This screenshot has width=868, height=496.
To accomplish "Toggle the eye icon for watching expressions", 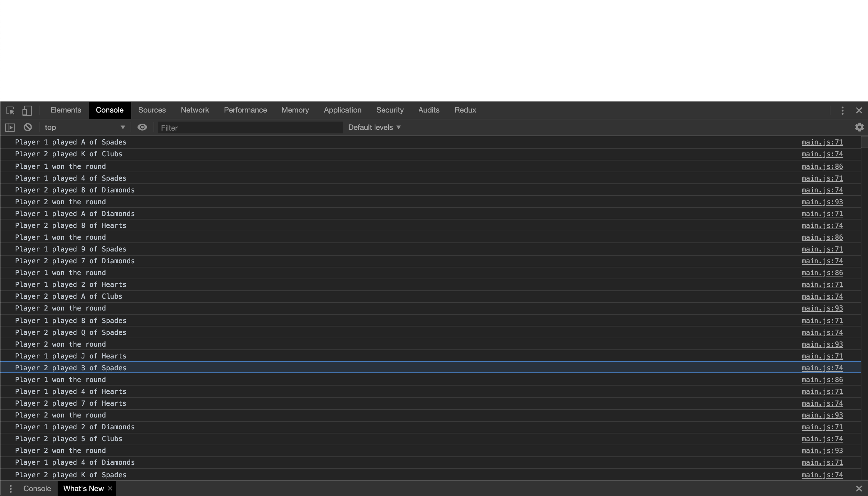I will click(x=141, y=126).
